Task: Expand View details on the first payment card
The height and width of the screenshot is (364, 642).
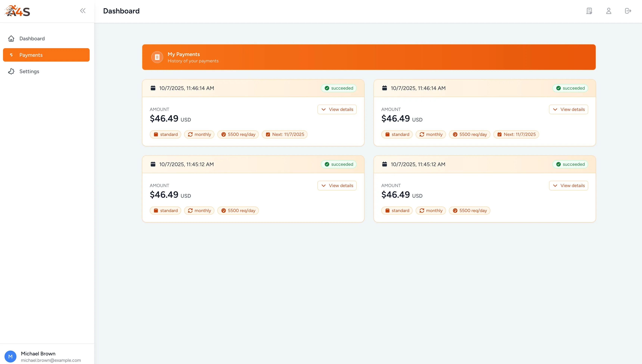Action: (337, 109)
